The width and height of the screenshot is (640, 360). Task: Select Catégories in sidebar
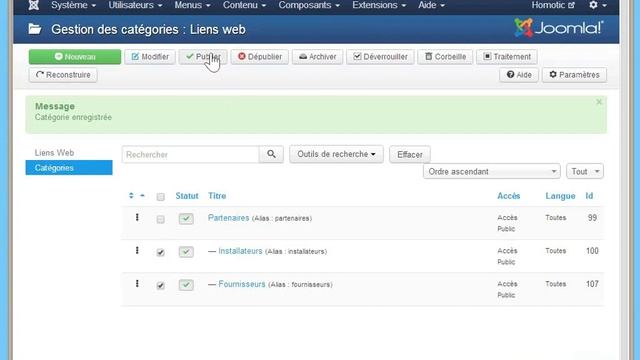[x=69, y=168]
